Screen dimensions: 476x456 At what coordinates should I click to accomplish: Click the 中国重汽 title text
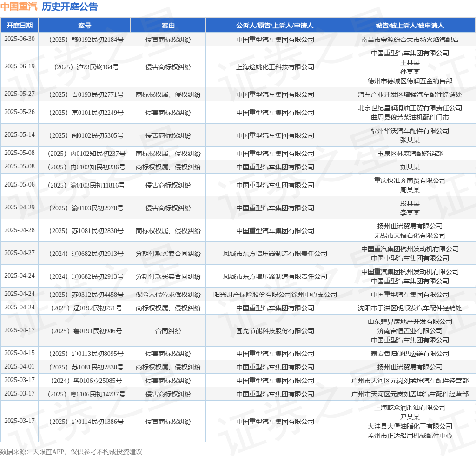19,7
